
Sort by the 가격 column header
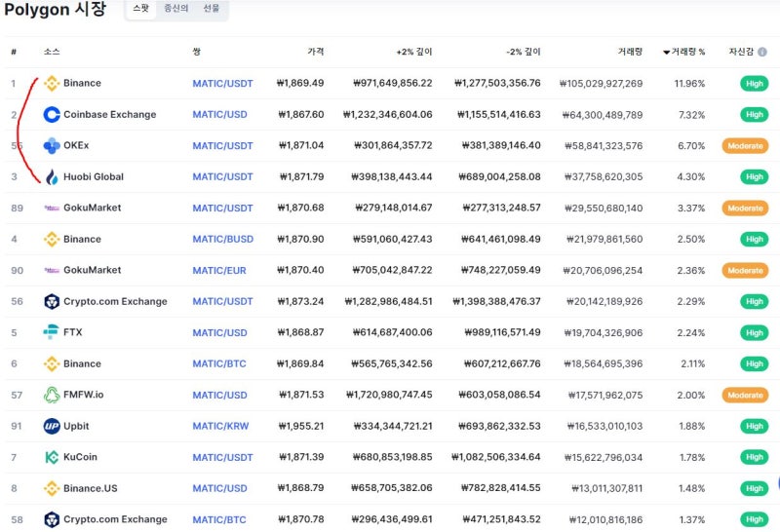coord(315,52)
